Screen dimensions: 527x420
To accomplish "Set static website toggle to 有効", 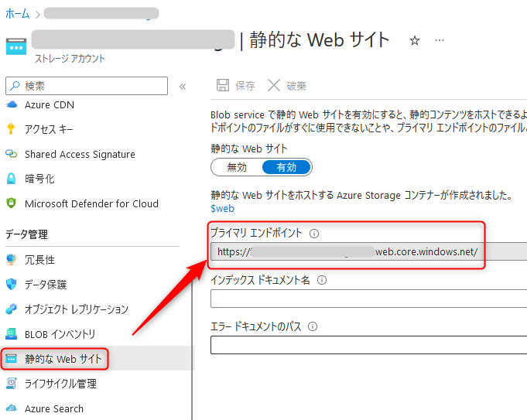I will coord(286,167).
